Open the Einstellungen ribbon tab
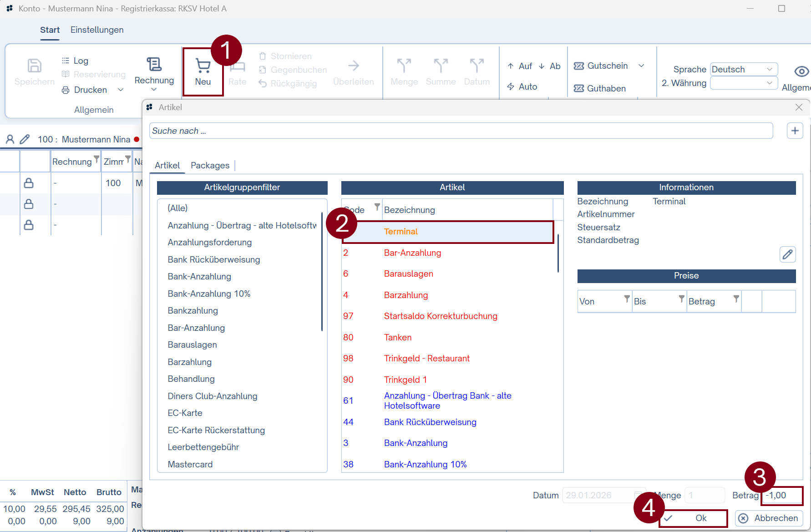811x532 pixels. click(97, 30)
